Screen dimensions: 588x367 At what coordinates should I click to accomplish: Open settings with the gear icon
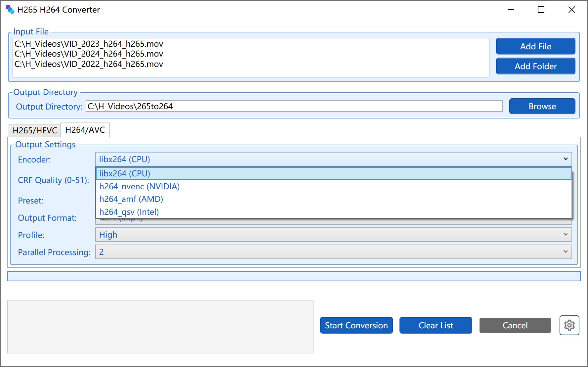[x=569, y=325]
